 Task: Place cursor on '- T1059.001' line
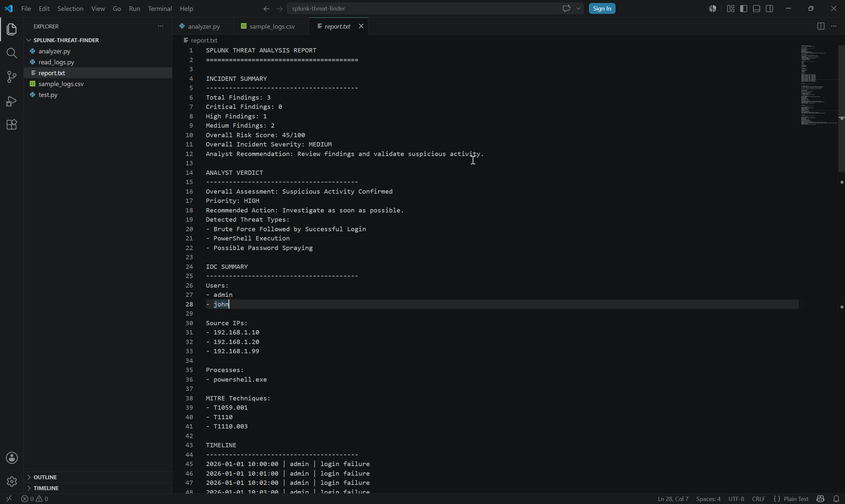227,408
